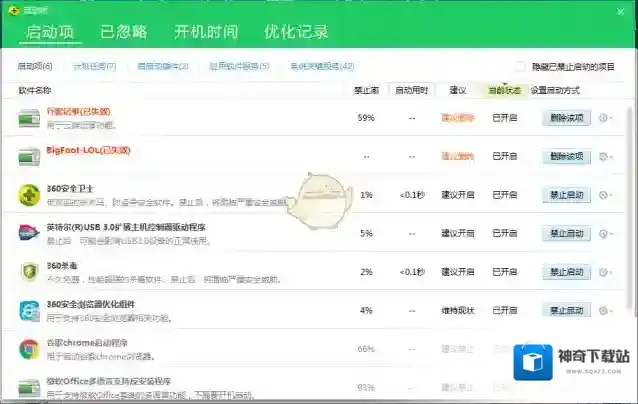Click the BigFoot-LOL entry icon

(29, 157)
